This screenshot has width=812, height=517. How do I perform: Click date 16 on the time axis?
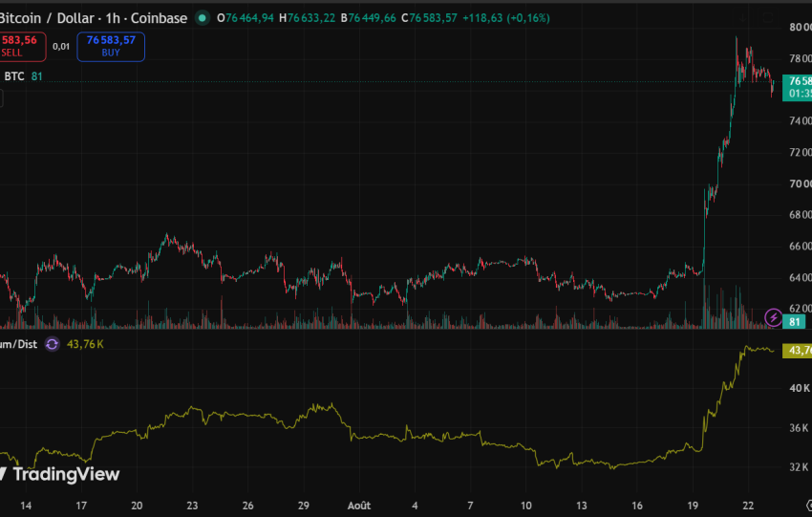(x=637, y=506)
